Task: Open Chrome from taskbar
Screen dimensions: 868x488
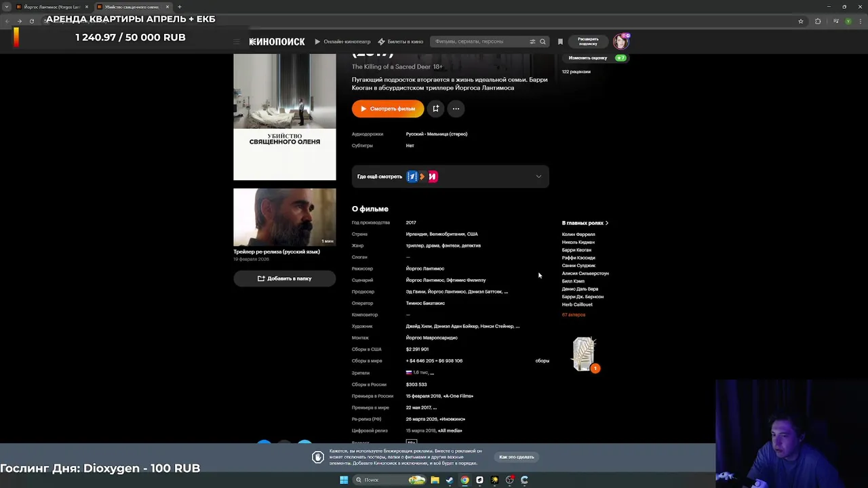Action: tap(465, 480)
